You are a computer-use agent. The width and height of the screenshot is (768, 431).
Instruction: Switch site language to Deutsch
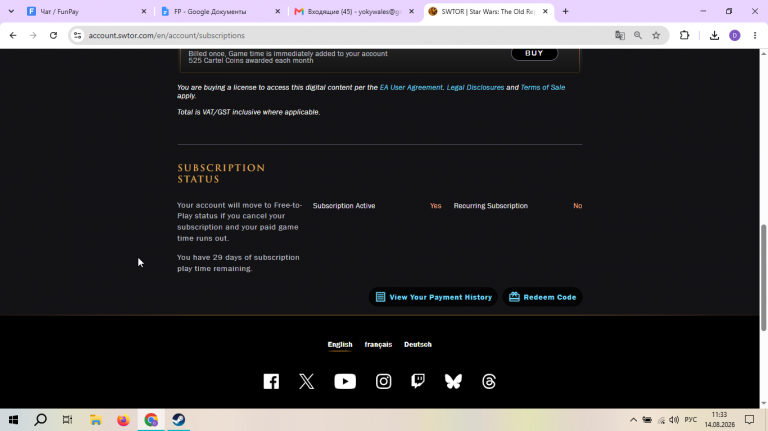(x=418, y=344)
